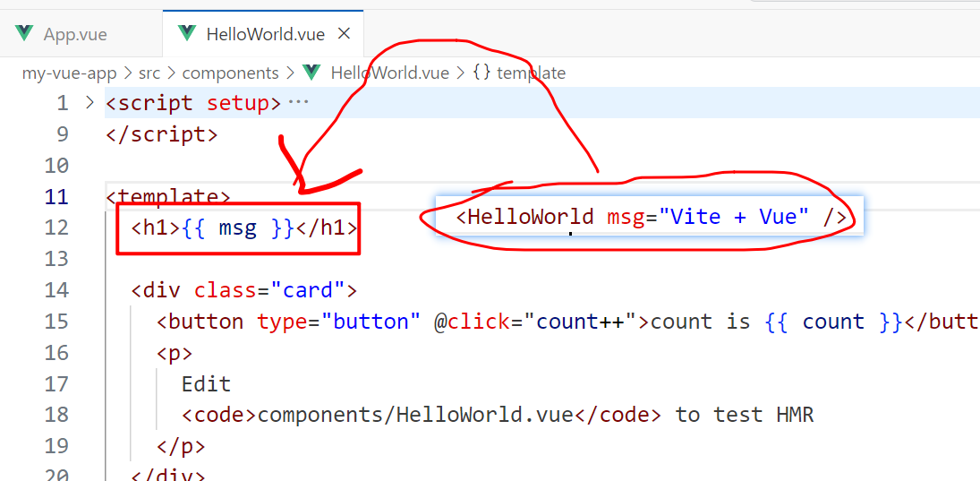
Task: Click the Vue icon on App.vue tab
Action: 25,34
